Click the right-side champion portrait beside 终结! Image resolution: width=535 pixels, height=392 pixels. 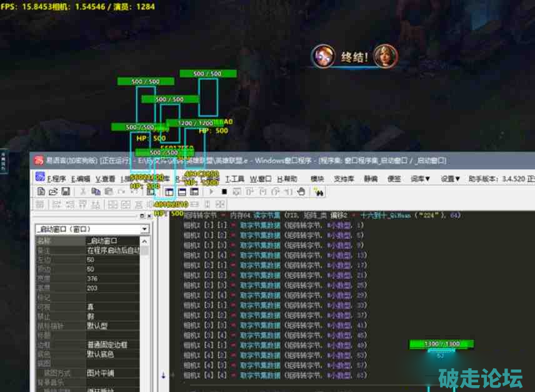(x=384, y=56)
